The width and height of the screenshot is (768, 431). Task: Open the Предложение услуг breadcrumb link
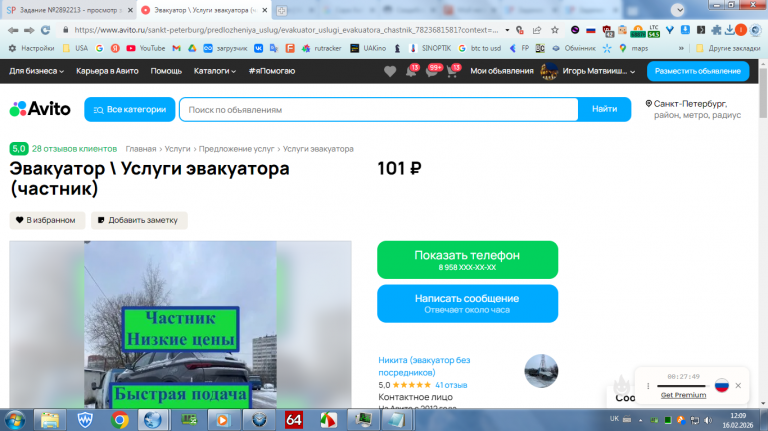pyautogui.click(x=236, y=148)
